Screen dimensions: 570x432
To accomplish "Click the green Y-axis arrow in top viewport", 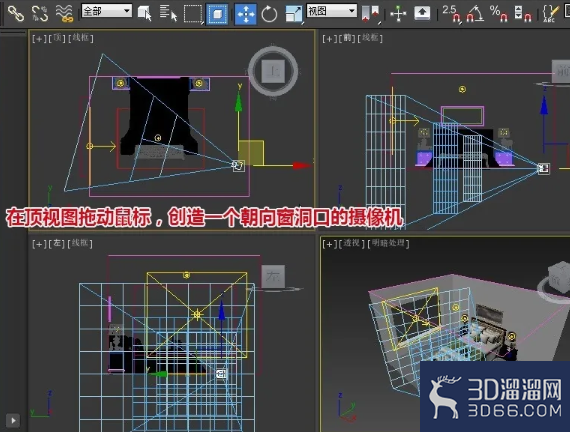I will (238, 102).
